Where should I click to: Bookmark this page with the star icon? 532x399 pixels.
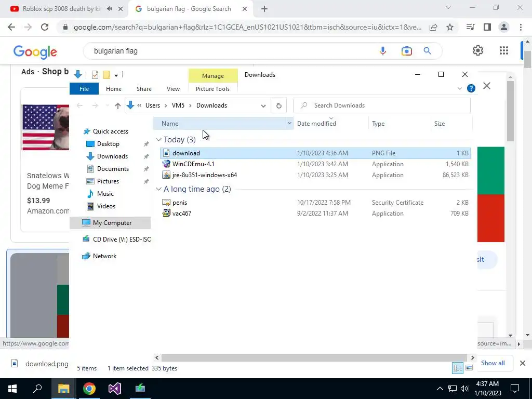(x=450, y=27)
